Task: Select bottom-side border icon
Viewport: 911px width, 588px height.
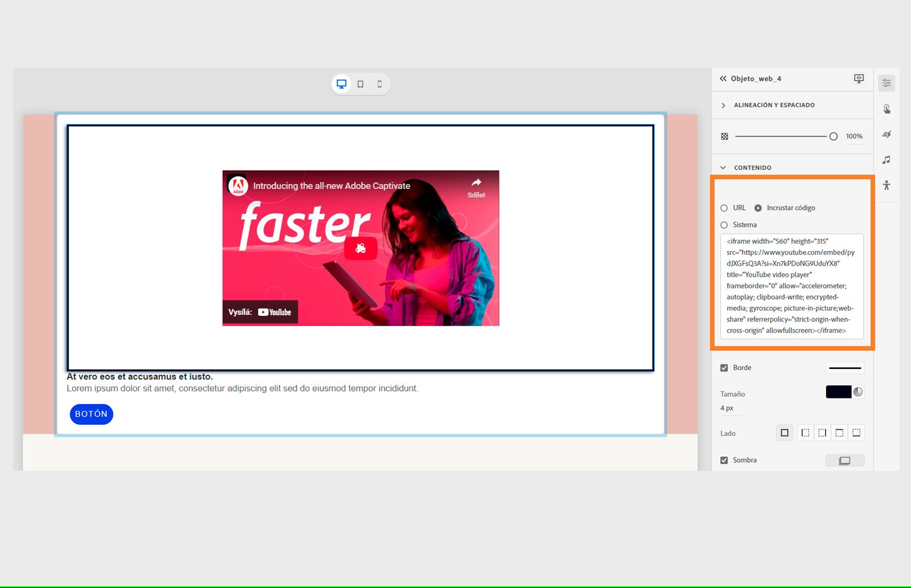Action: [856, 433]
